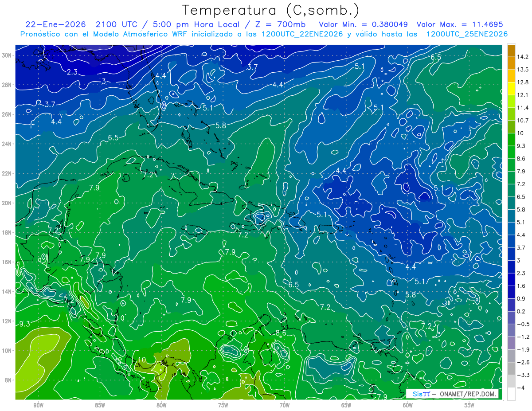This screenshot has width=532, height=411.
Task: Click legend swatch between 13.5 and 14.2
Action: click(x=511, y=63)
